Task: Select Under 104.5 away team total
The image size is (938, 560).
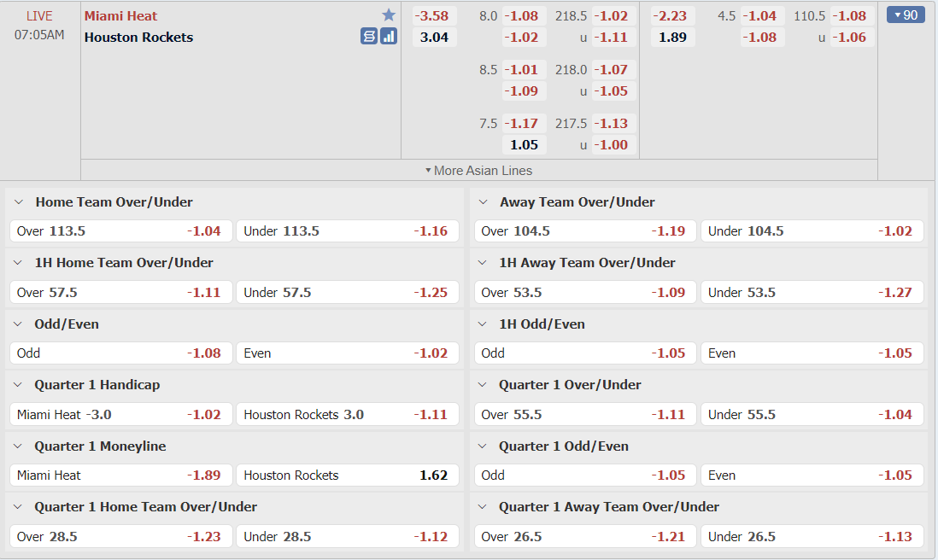Action: click(x=812, y=231)
